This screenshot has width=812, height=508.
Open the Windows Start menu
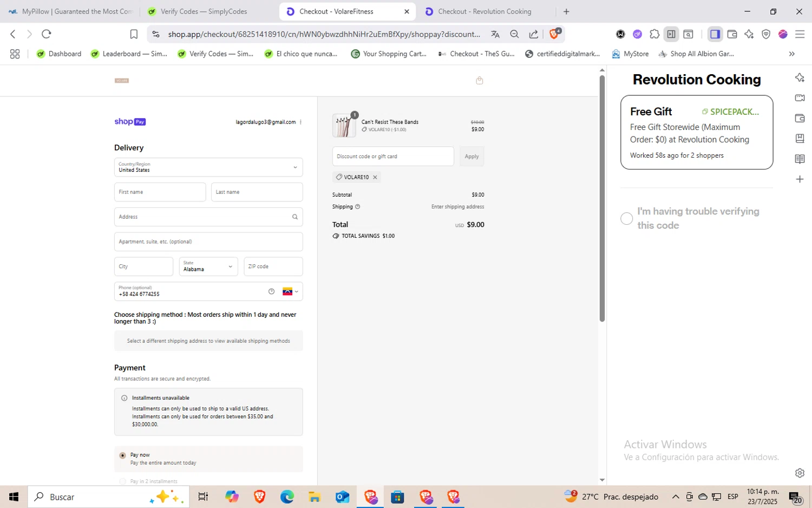tap(14, 497)
